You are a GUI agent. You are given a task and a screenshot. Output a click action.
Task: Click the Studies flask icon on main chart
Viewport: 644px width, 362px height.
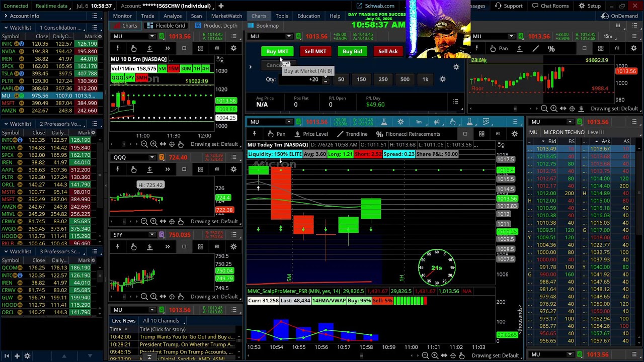384,122
